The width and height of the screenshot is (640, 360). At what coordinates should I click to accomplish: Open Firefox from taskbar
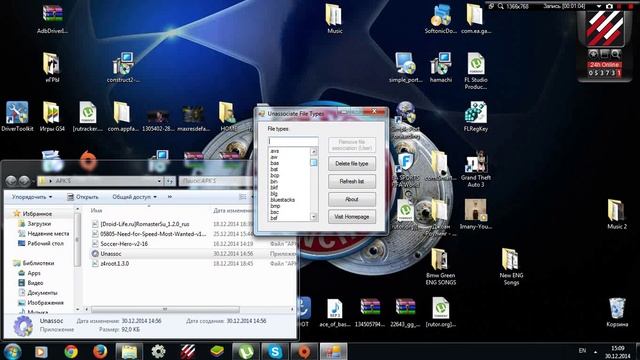coord(100,351)
